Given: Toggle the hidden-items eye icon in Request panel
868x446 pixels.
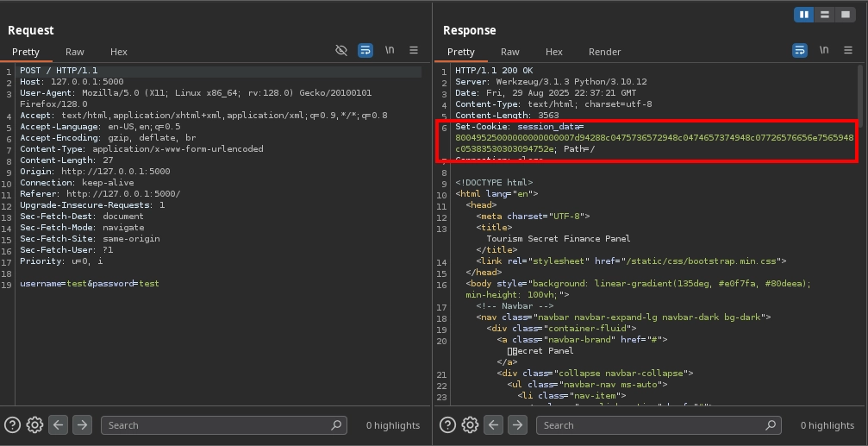Looking at the screenshot, I should (x=341, y=51).
